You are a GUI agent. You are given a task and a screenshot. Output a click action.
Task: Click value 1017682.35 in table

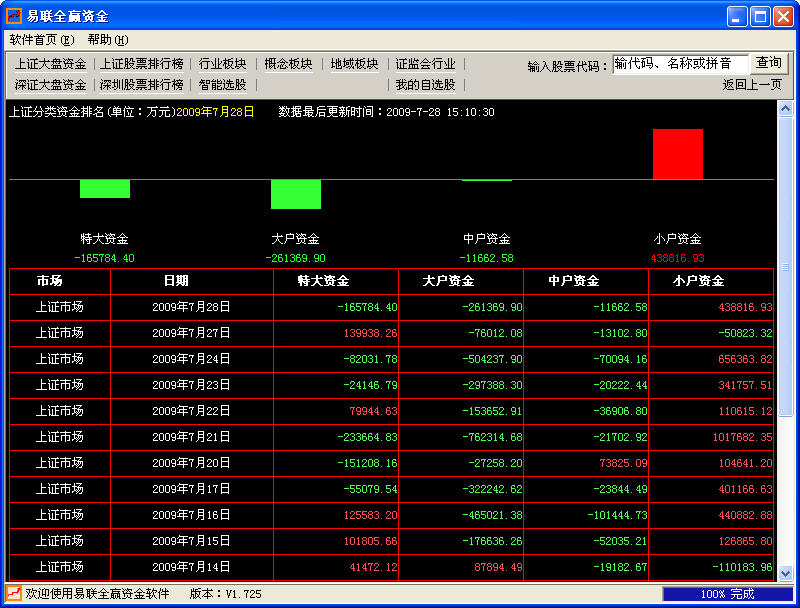pos(742,438)
